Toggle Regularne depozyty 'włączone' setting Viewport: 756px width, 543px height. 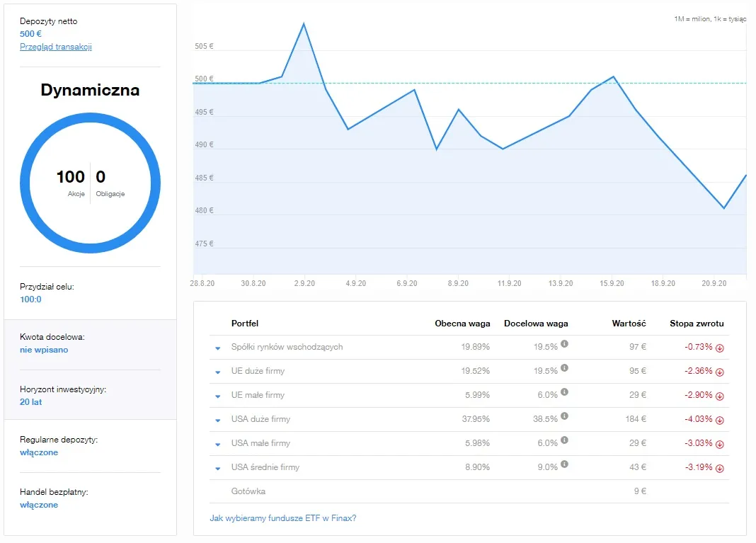coord(39,452)
